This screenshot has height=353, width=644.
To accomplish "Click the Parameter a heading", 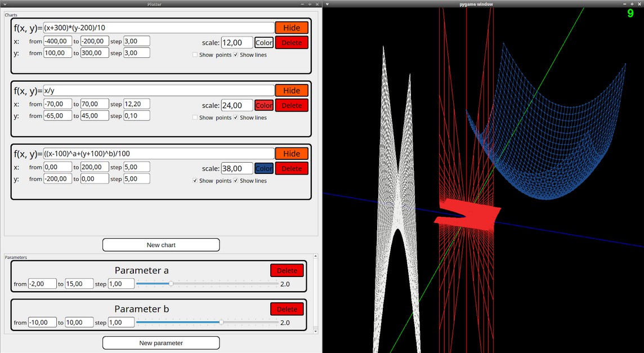I will pyautogui.click(x=142, y=270).
